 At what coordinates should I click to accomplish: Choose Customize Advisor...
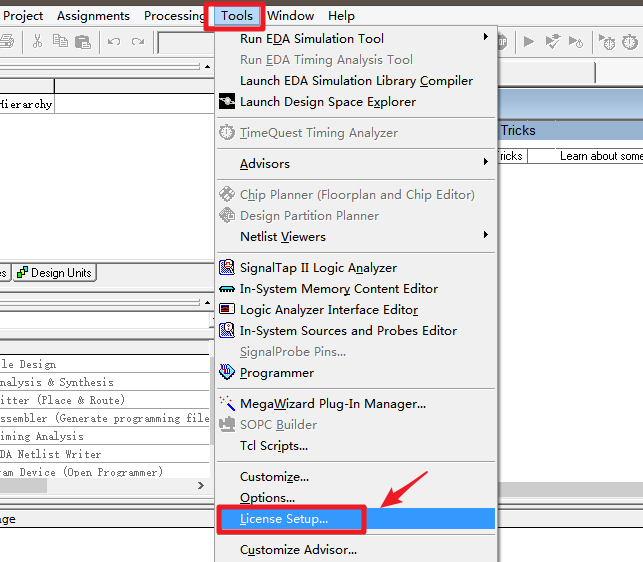356,550
